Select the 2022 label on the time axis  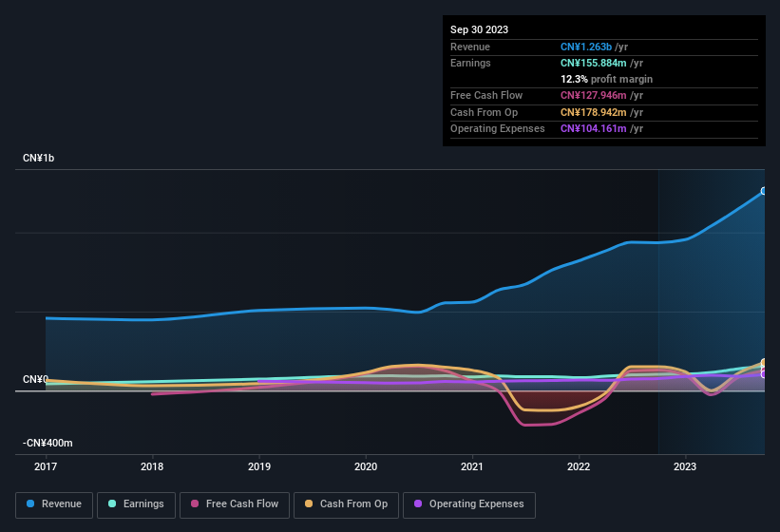pyautogui.click(x=579, y=466)
